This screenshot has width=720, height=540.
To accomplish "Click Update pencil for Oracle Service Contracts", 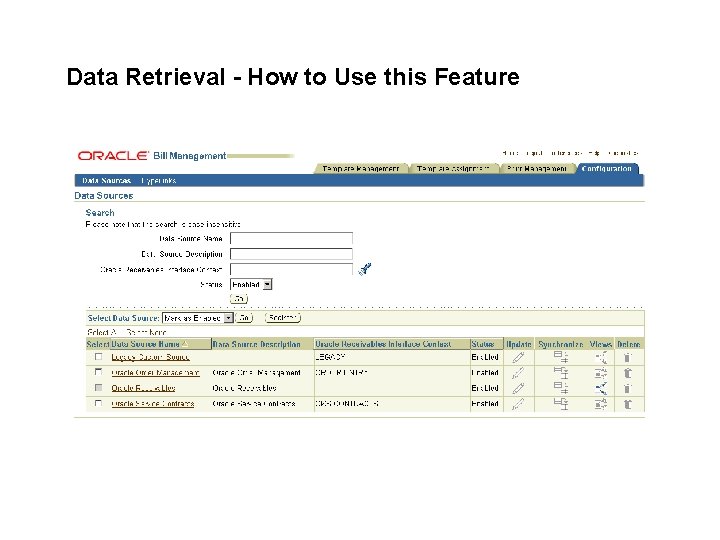I will (x=518, y=404).
